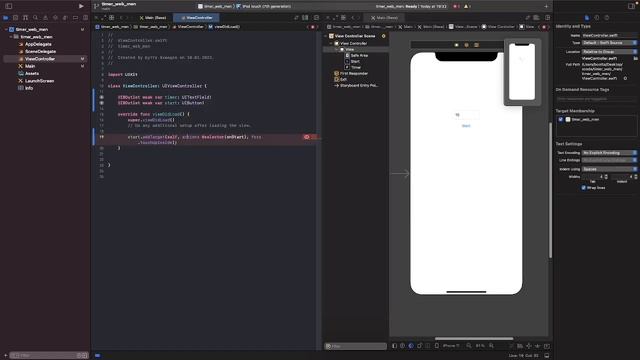Image resolution: width=640 pixels, height=360 pixels.
Task: Open the related items grid in left editor
Action: [111, 18]
